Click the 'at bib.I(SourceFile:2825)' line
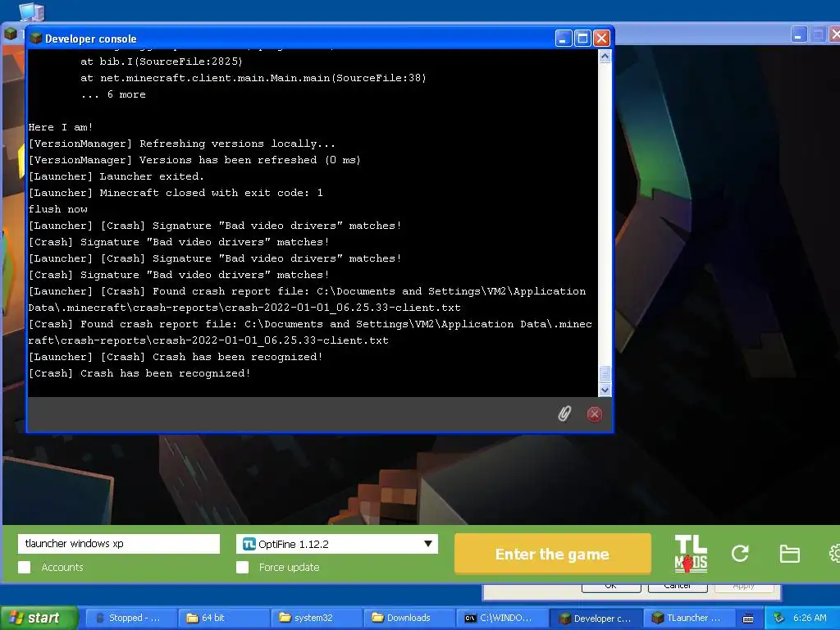Viewport: 840px width, 630px height. pos(162,62)
